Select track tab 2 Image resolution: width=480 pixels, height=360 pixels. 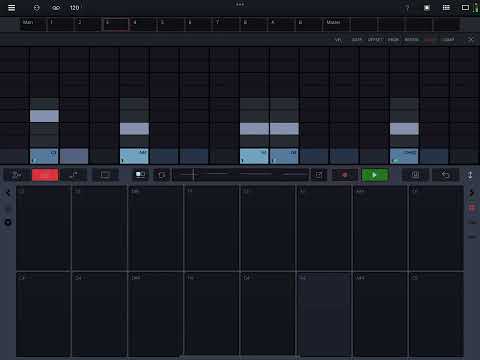88,24
